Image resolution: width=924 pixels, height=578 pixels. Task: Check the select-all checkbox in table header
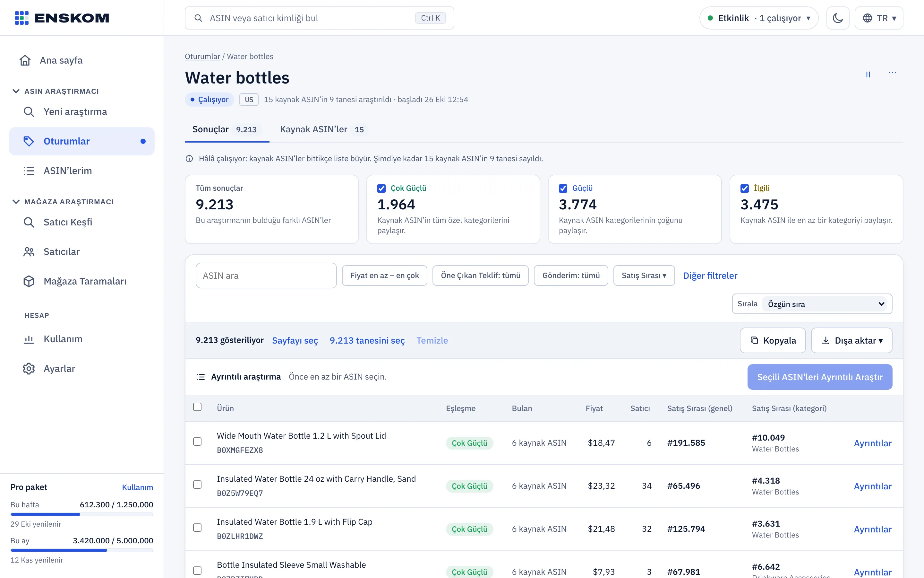pyautogui.click(x=197, y=407)
